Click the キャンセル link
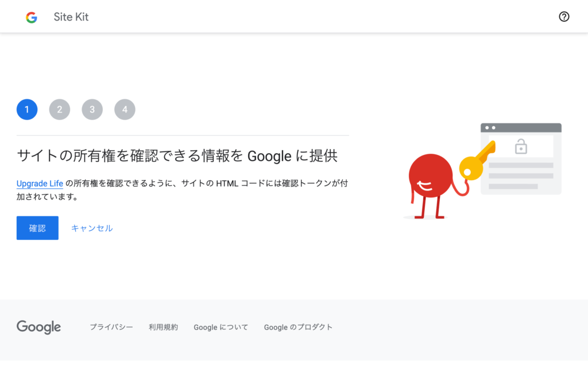This screenshot has height=365, width=588. tap(92, 228)
